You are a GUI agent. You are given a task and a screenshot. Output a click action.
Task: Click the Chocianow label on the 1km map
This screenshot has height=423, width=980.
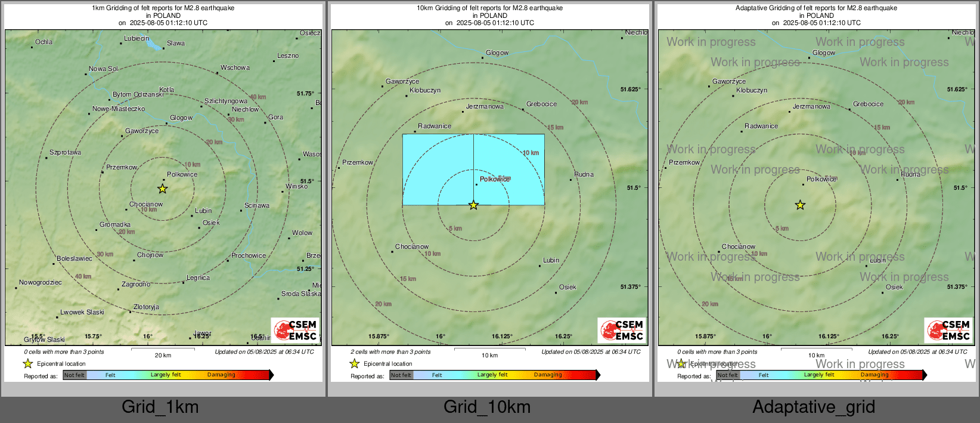click(x=146, y=204)
